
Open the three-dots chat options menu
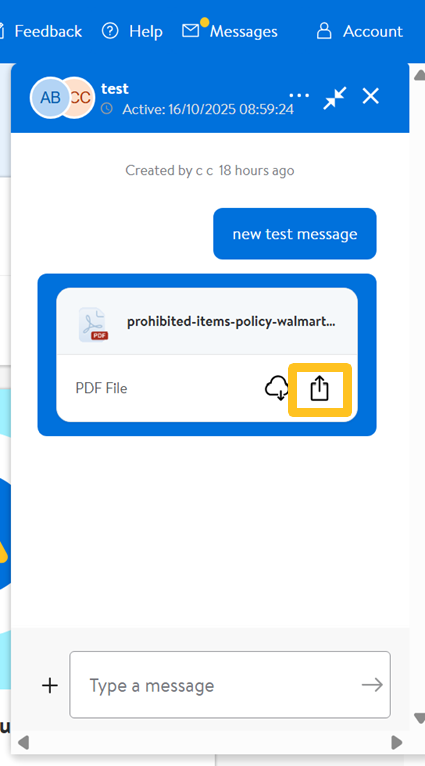[299, 95]
